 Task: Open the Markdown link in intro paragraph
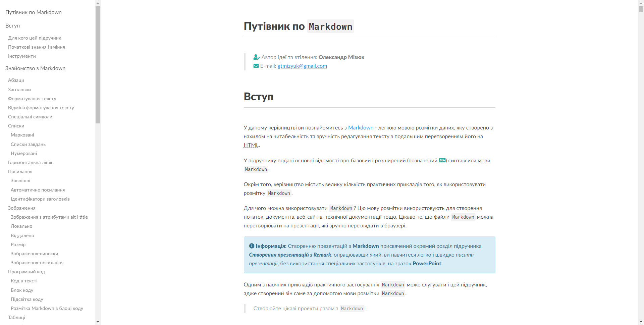pyautogui.click(x=361, y=127)
